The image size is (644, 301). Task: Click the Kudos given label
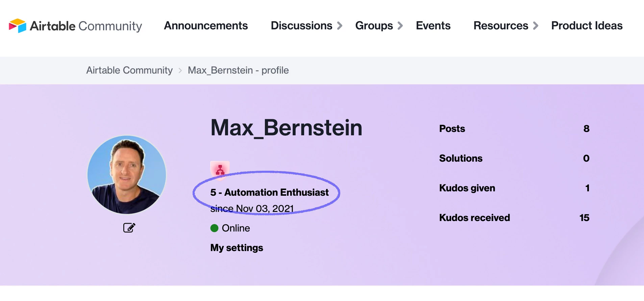467,188
